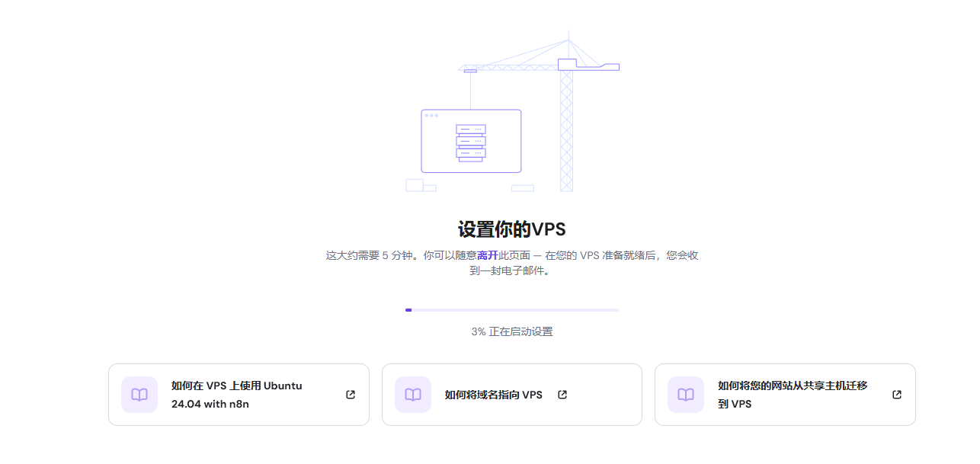Screen dimensions: 980x464
Task: Click the book icon in the 共享主机迁移 card
Action: click(x=686, y=395)
